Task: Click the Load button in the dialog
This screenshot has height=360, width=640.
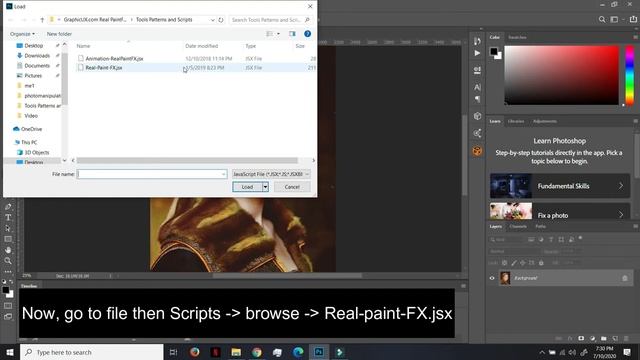Action: pyautogui.click(x=247, y=187)
